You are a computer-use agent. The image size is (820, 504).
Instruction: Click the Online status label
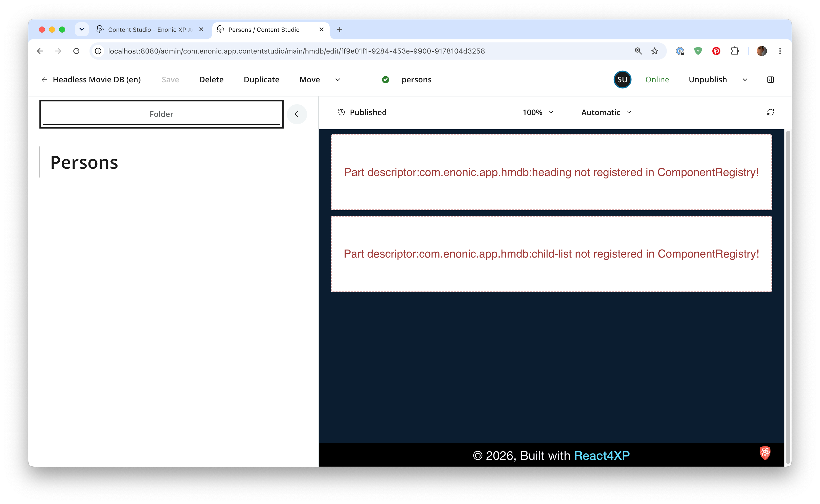click(657, 80)
